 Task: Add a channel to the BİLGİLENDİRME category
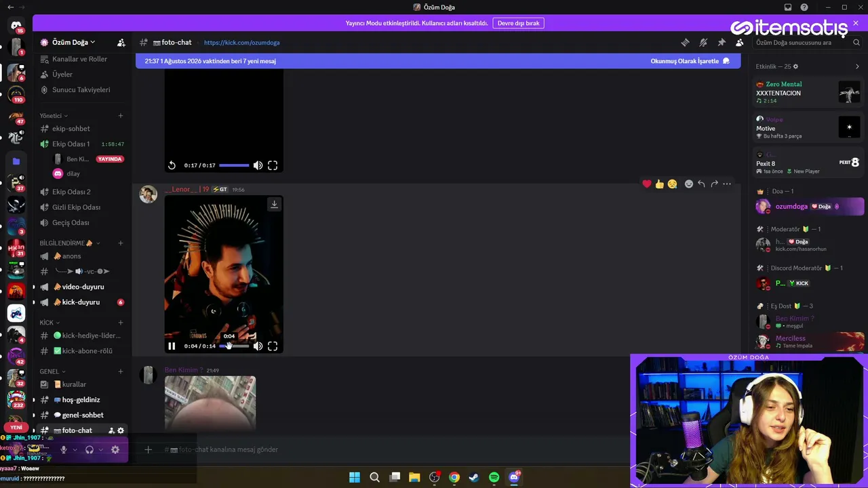[121, 243]
